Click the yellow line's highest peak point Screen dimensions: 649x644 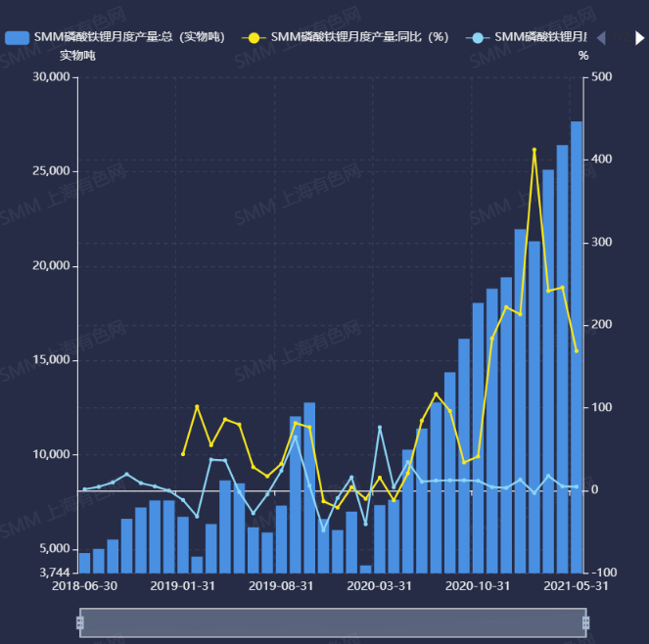tap(534, 150)
